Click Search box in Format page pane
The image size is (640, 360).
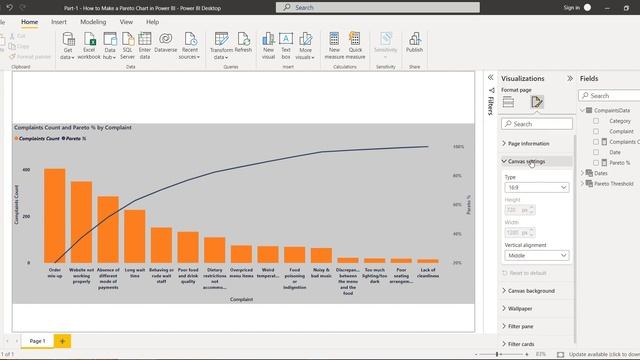point(537,124)
